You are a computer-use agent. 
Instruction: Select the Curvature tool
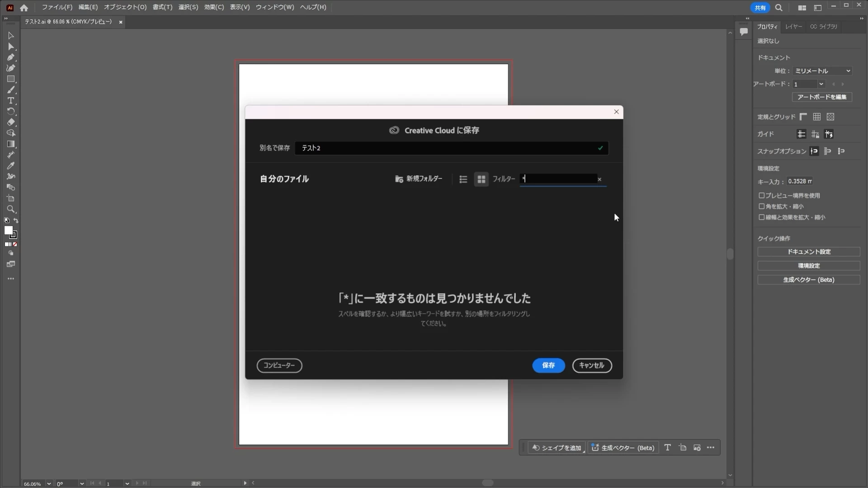pyautogui.click(x=11, y=68)
